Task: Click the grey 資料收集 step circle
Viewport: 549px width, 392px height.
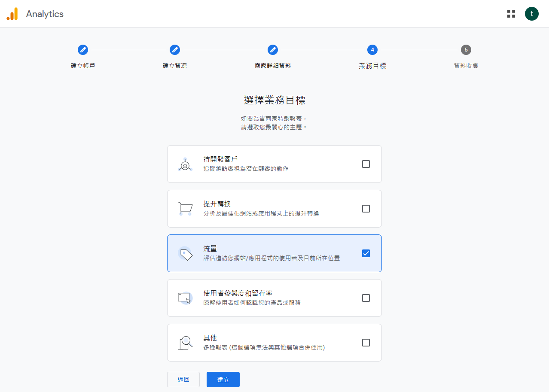Action: click(x=466, y=50)
